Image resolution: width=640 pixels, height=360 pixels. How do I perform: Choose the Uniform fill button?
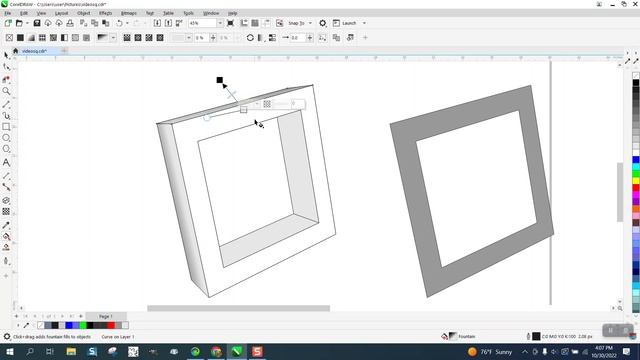[20, 38]
